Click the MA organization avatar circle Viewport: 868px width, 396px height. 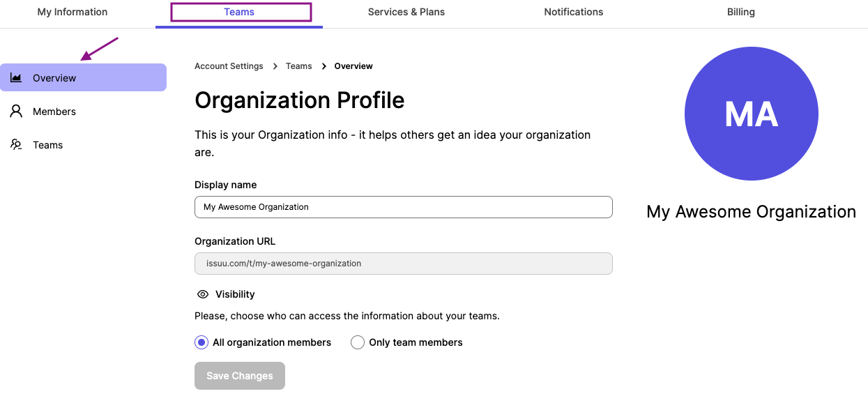point(752,114)
